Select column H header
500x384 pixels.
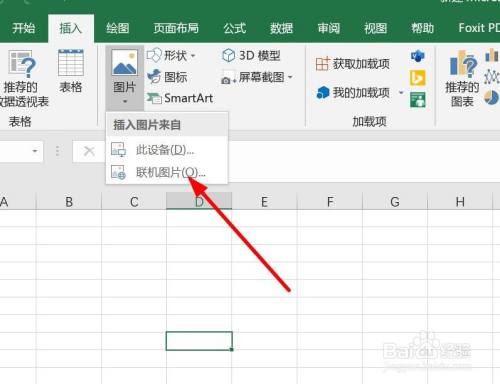coord(460,202)
